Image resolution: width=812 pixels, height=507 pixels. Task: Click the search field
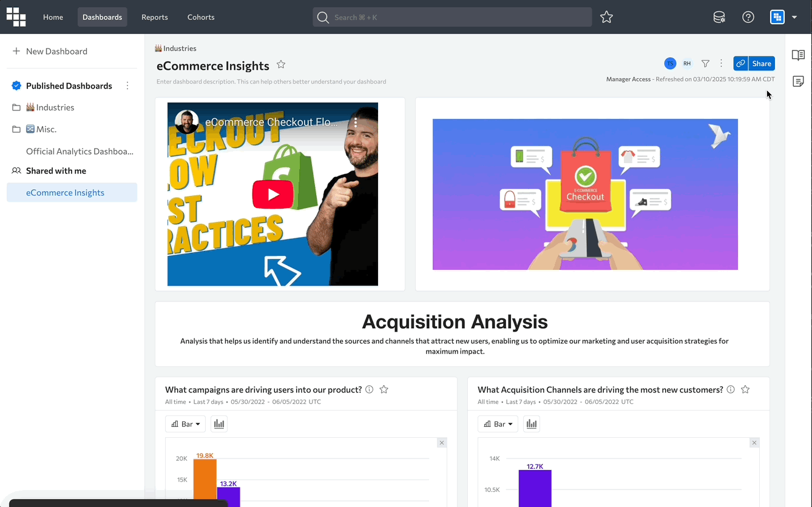coord(452,17)
